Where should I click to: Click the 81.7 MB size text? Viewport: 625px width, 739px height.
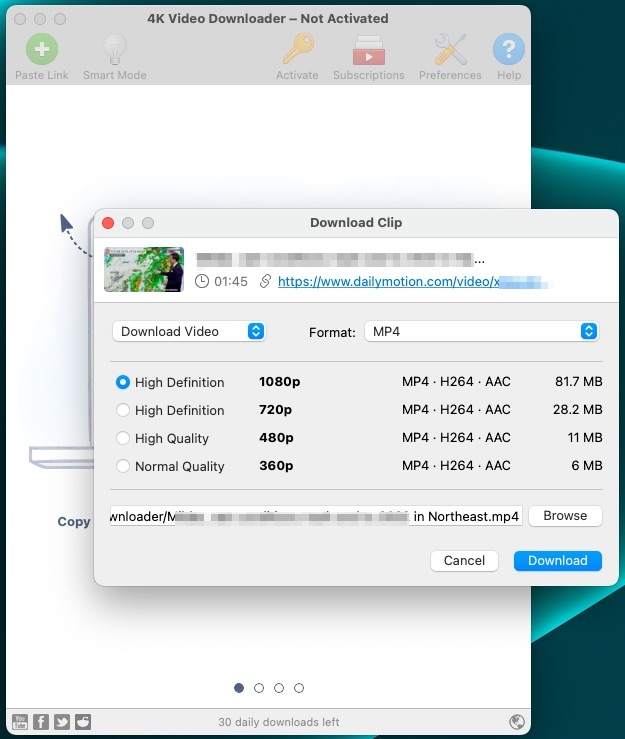click(x=578, y=381)
